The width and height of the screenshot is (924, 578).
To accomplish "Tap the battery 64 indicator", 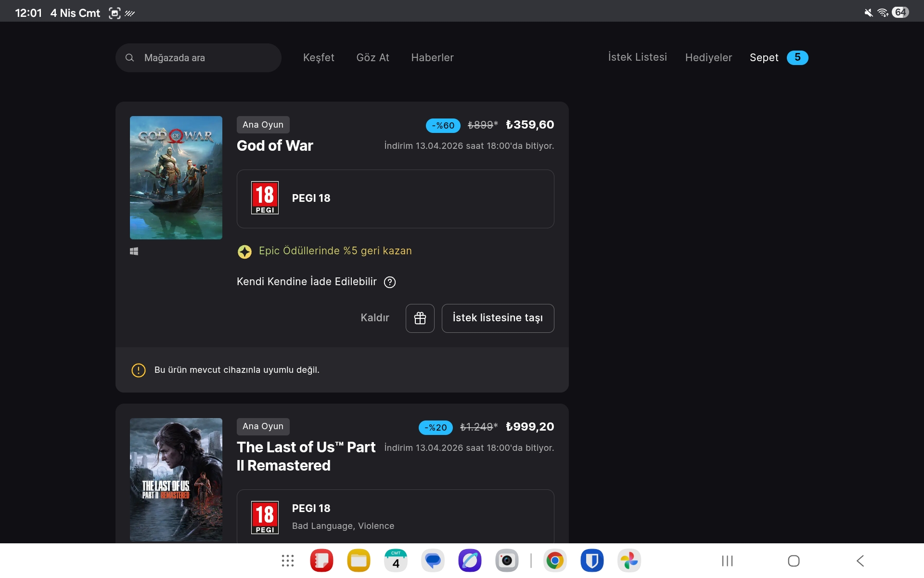I will click(900, 12).
